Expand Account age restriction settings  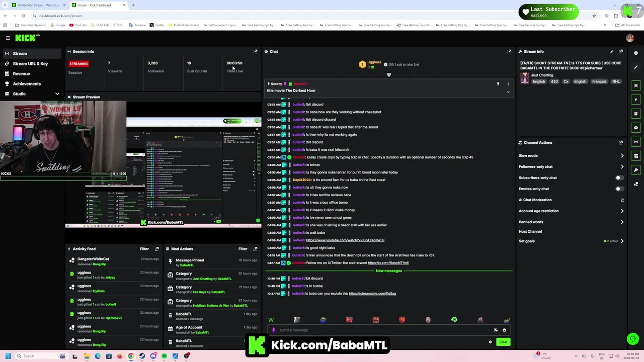pos(622,211)
